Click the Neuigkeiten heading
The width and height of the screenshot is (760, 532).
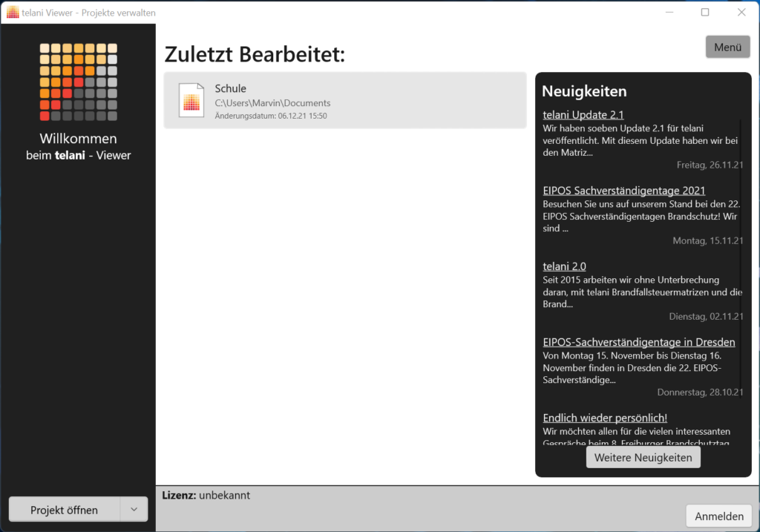(584, 91)
